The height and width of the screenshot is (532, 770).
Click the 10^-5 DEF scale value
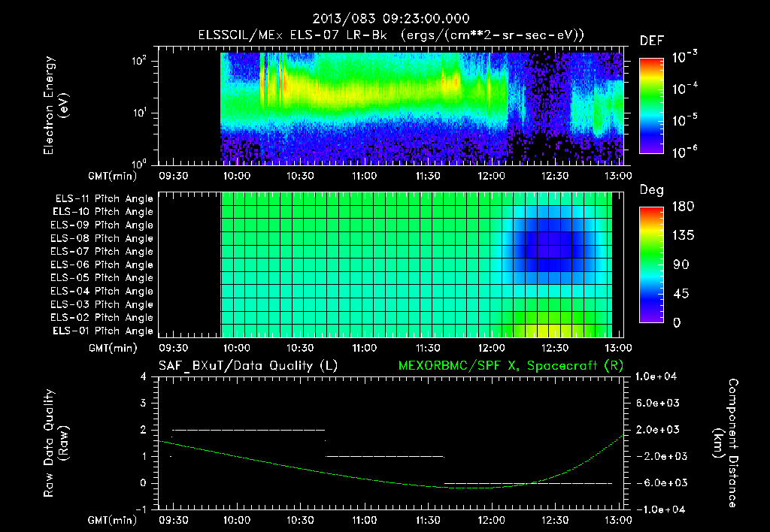click(684, 120)
